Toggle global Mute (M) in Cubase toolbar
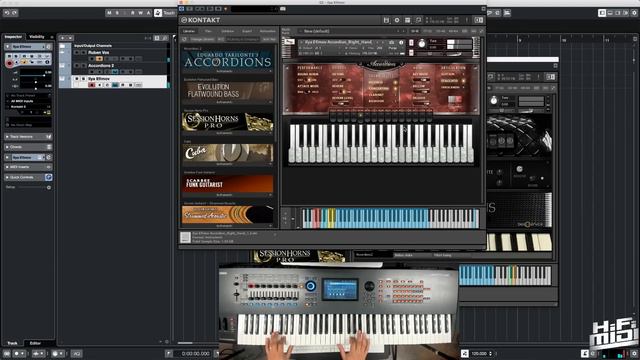Screen dimensions: 640x360 click(109, 13)
